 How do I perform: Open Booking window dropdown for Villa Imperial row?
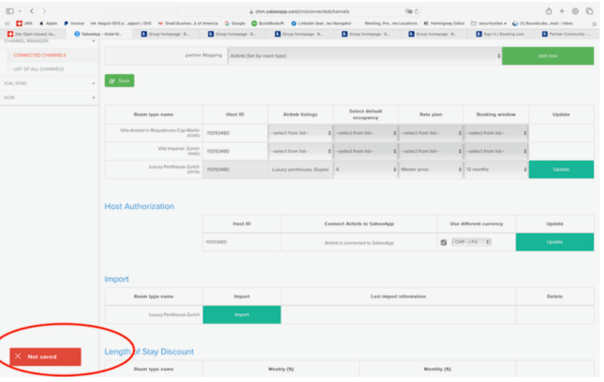coord(496,151)
